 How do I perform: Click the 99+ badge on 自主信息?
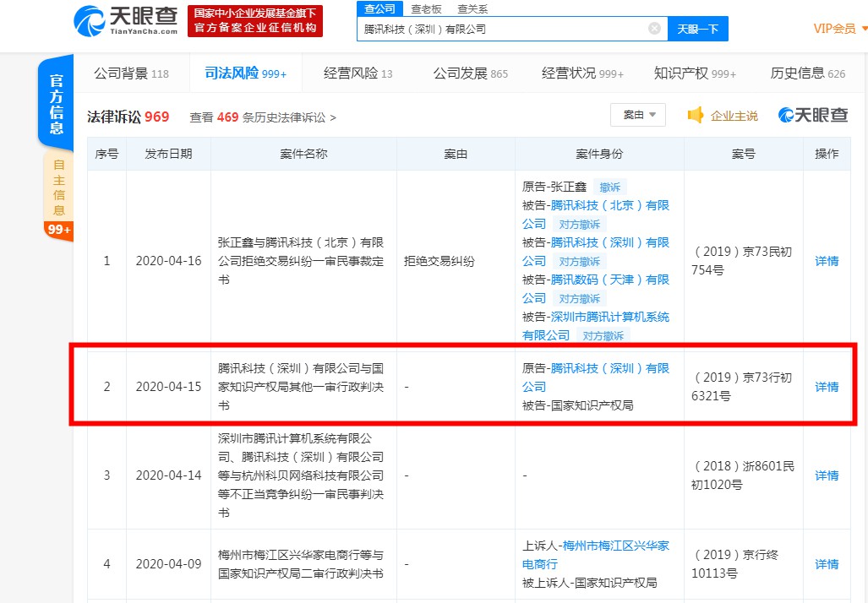(58, 230)
